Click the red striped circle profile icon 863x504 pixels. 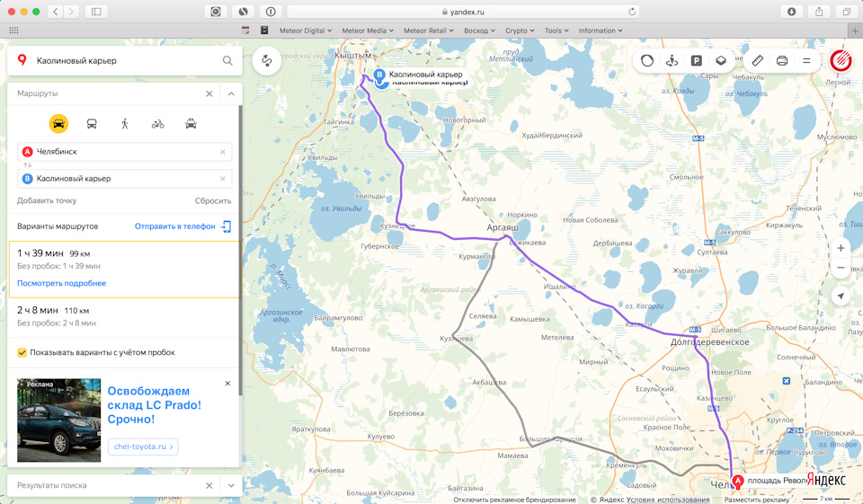[x=841, y=60]
